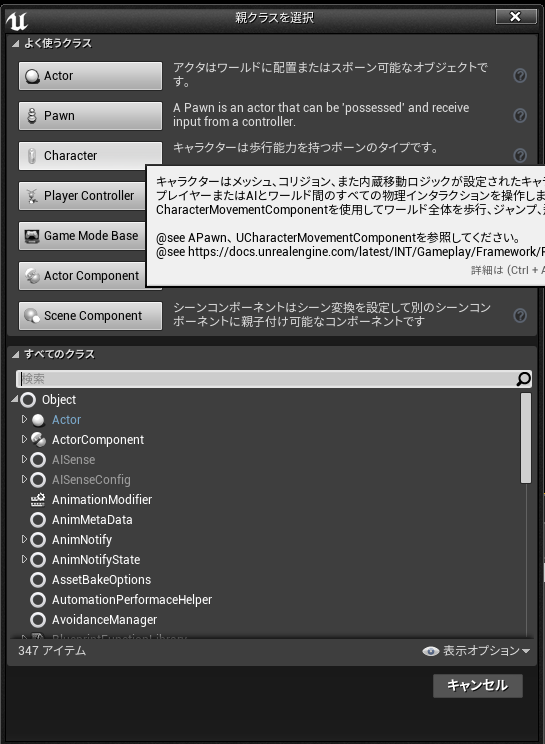Click the eye icon beside 表示オプション
This screenshot has height=744, width=545.
[430, 651]
